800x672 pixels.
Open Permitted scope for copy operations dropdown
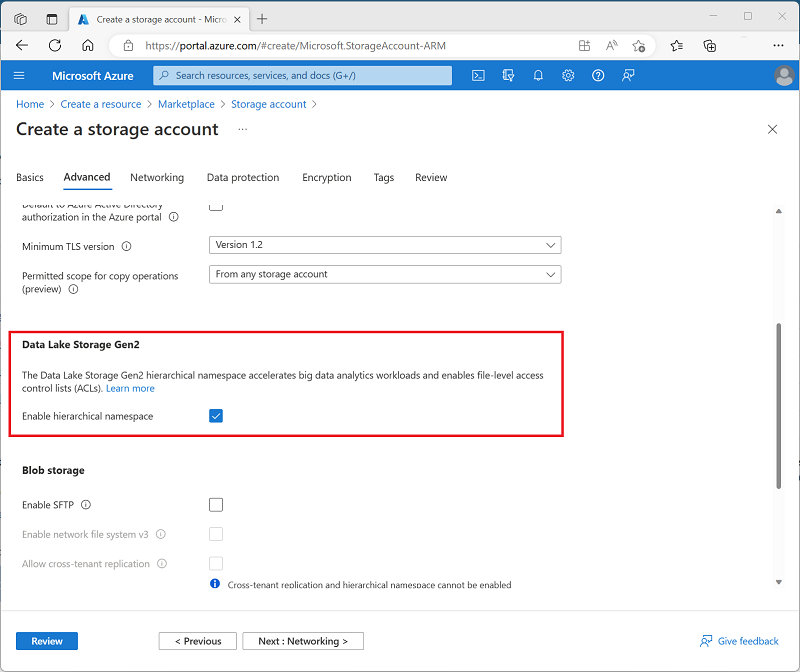click(x=384, y=274)
